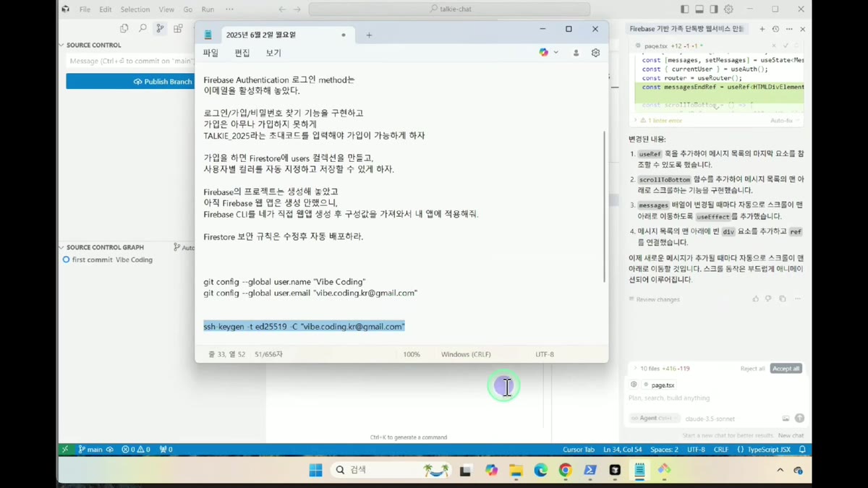This screenshot has height=488, width=868.
Task: Open the claude-3.5-sonnet model selector
Action: click(710, 419)
